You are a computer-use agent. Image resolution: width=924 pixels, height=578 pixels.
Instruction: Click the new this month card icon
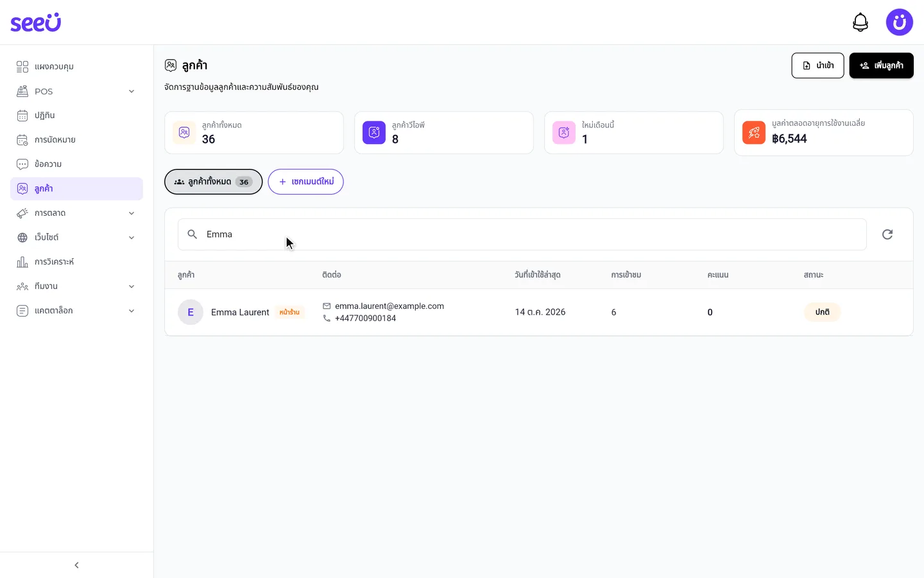pos(564,132)
